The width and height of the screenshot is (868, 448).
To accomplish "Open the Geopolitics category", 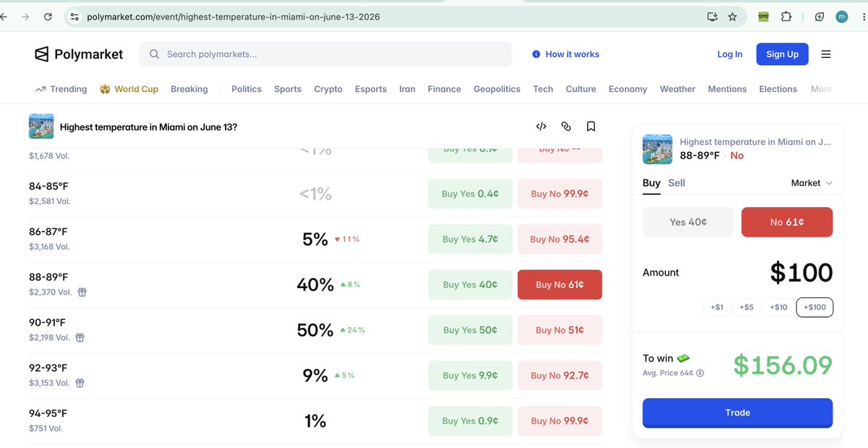I will [x=497, y=89].
